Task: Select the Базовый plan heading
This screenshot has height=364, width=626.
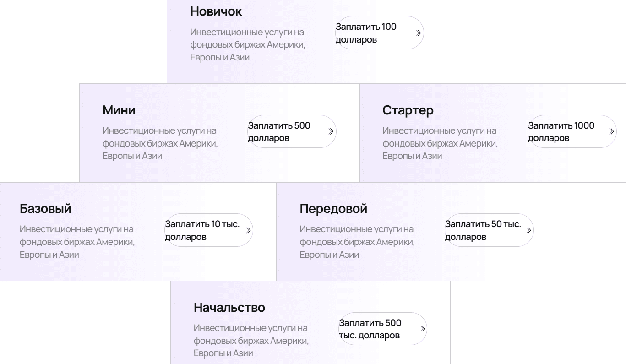Action: pos(45,209)
